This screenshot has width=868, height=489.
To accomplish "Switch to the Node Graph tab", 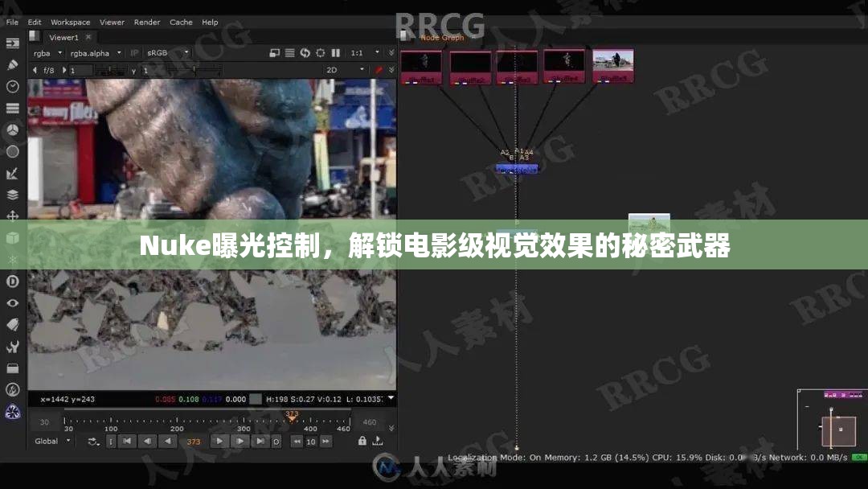I will point(442,37).
